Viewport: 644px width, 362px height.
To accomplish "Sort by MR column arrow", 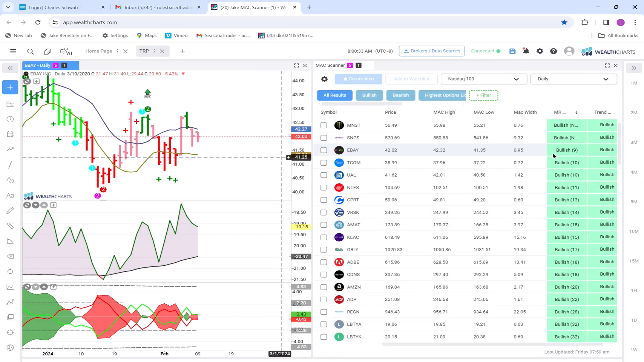I will 577,112.
